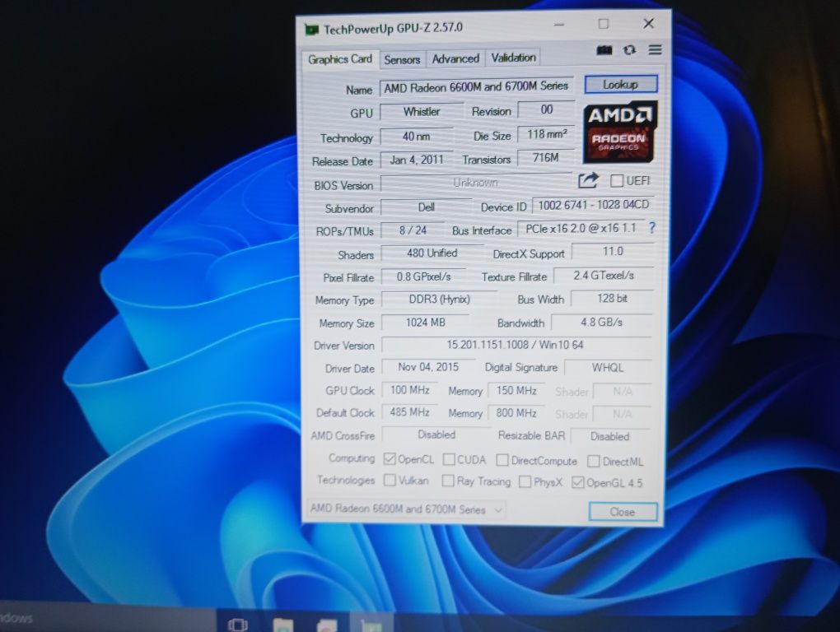
Task: Click the current Memory clock 150 MHz
Action: pyautogui.click(x=516, y=391)
